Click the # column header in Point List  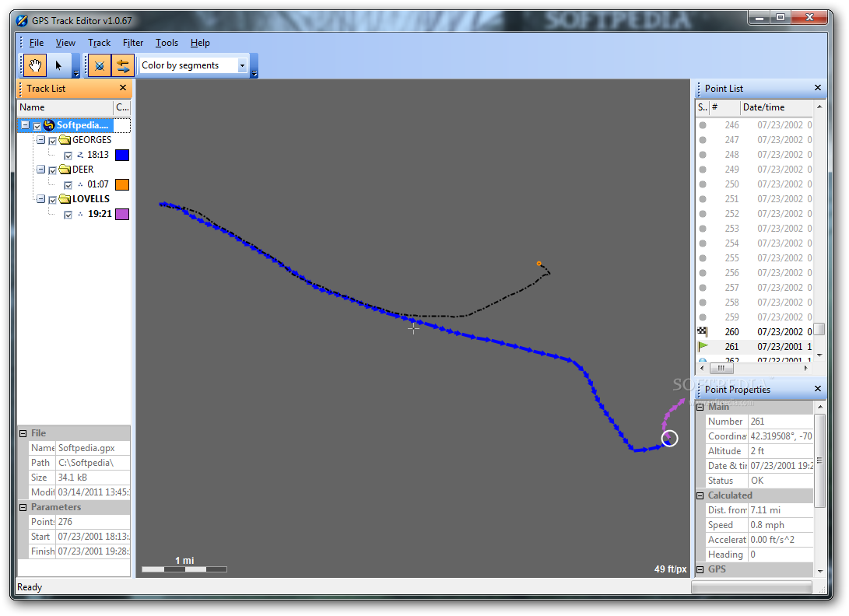point(724,107)
